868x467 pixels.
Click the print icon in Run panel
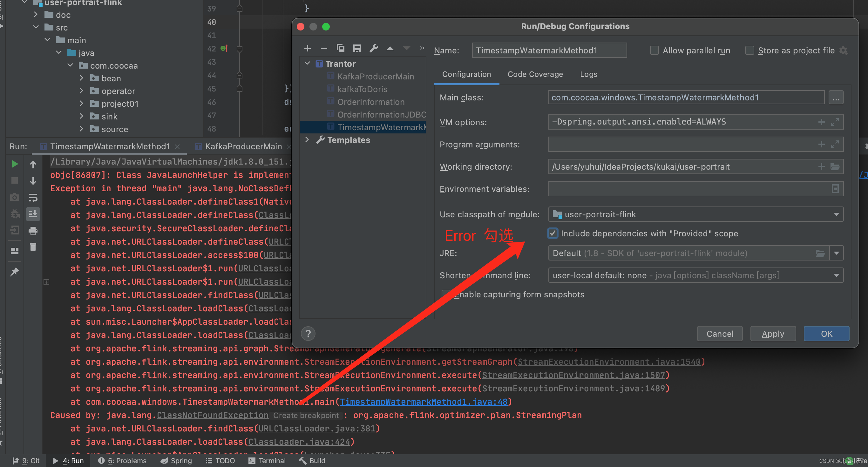click(x=33, y=231)
